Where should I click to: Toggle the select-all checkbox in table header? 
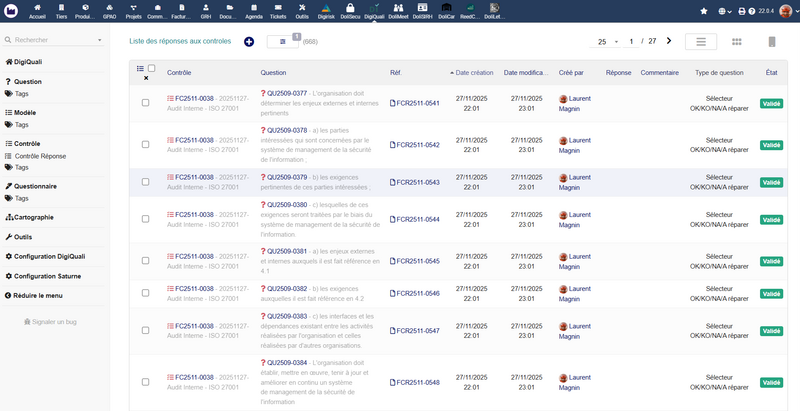point(152,68)
